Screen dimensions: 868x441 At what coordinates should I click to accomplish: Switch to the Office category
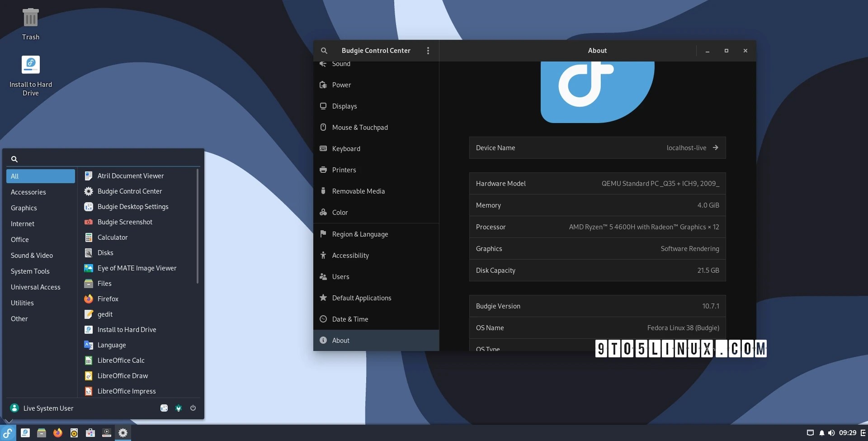19,239
